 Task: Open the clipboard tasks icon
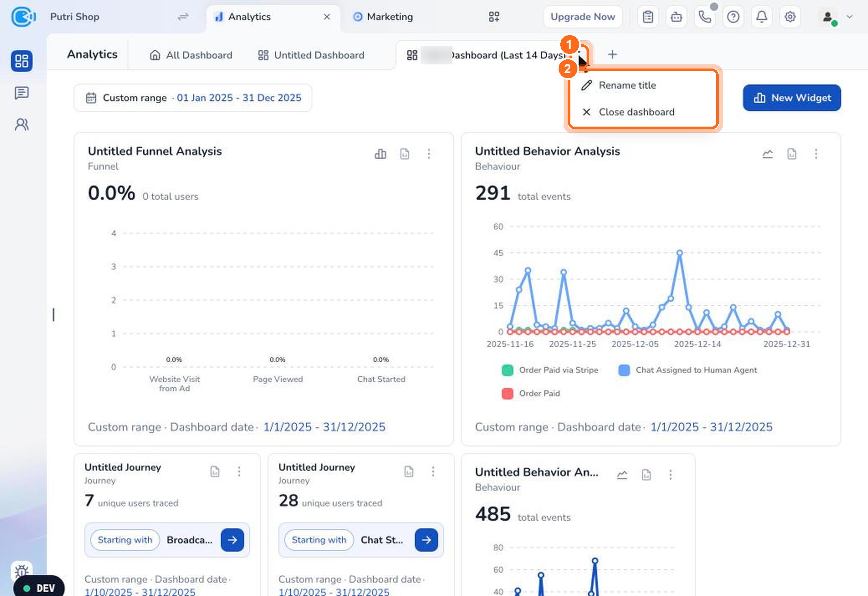[648, 17]
